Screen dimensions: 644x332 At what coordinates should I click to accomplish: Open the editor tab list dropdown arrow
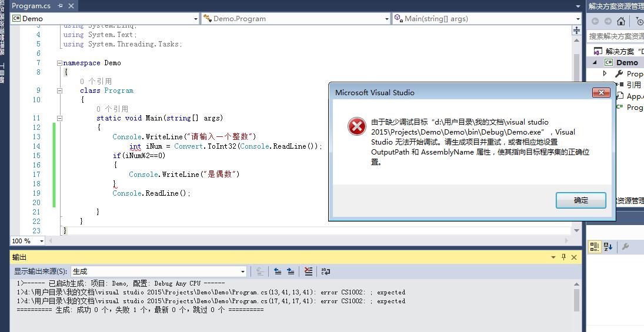[x=578, y=6]
